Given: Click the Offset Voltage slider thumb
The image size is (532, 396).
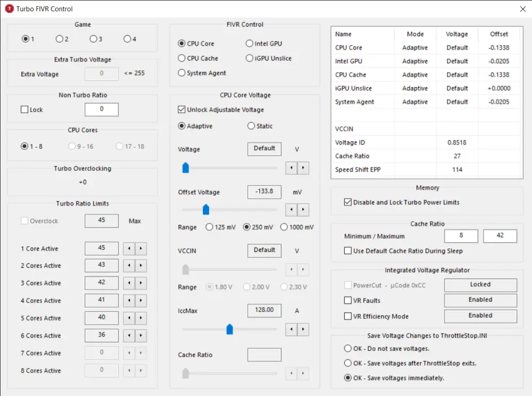Looking at the screenshot, I should point(206,209).
